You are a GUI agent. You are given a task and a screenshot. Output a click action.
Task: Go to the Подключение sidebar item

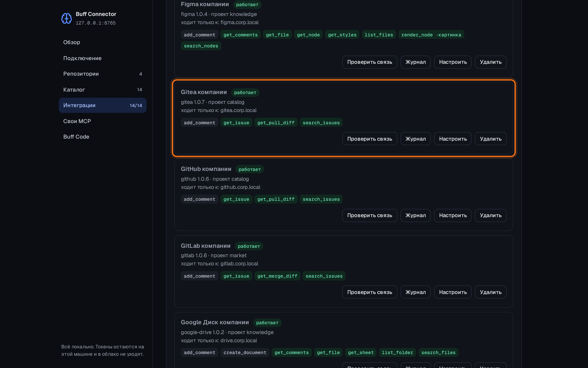(102, 58)
